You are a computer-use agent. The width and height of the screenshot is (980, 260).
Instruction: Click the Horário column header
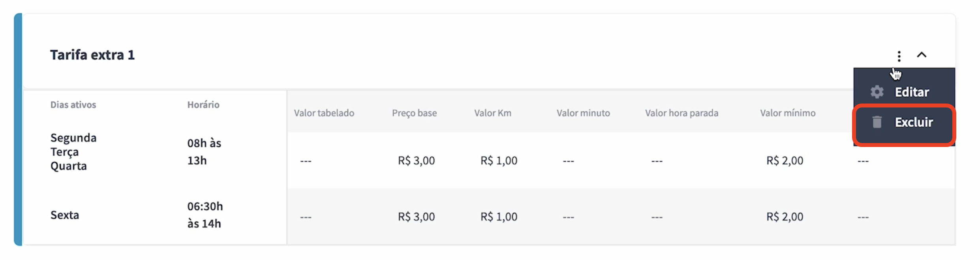point(203,105)
